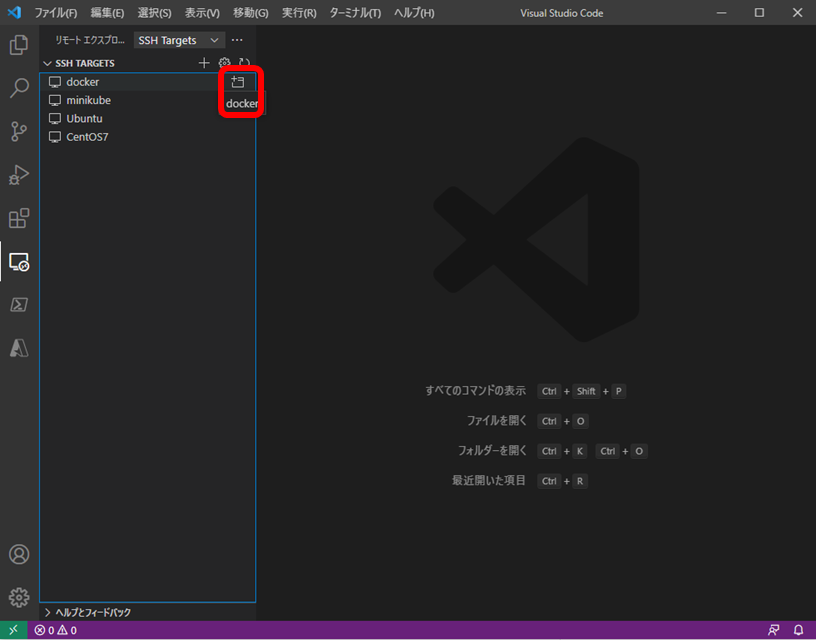Open the Explorer view in the activity bar

(19, 45)
